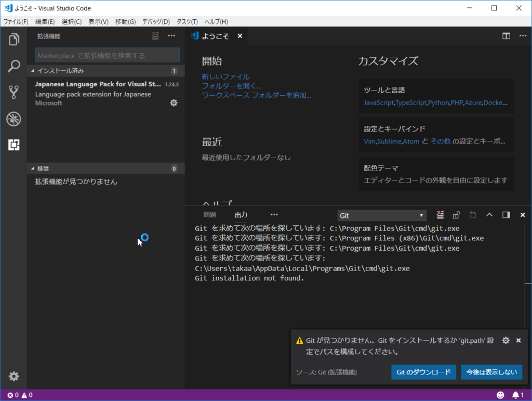Image resolution: width=532 pixels, height=401 pixels.
Task: Open the Git output channel dropdown
Action: click(382, 215)
